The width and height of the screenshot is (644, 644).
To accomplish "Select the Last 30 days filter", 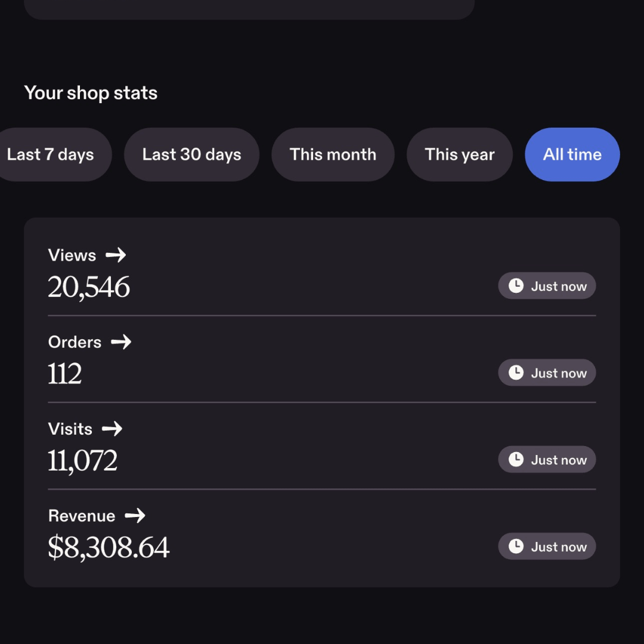I will (x=192, y=154).
